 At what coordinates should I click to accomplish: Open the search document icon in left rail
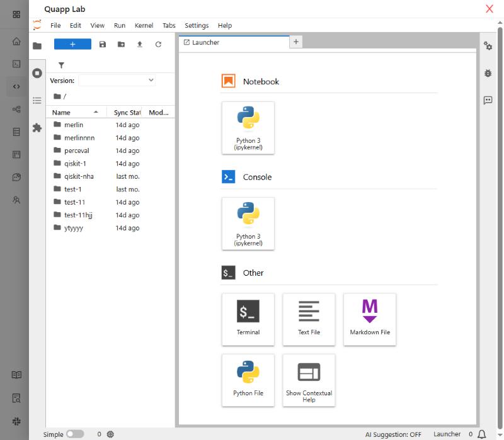coord(16,398)
